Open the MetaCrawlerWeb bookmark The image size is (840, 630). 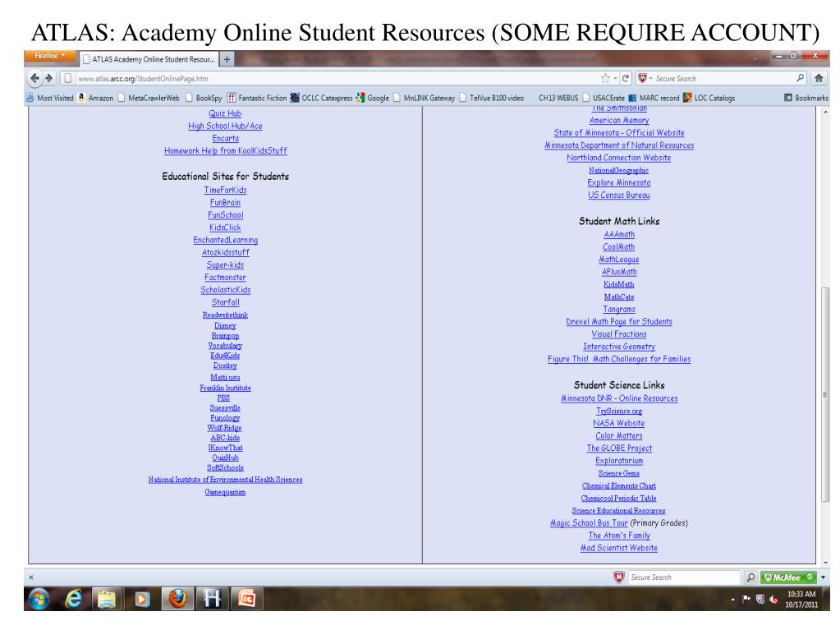coord(149,98)
